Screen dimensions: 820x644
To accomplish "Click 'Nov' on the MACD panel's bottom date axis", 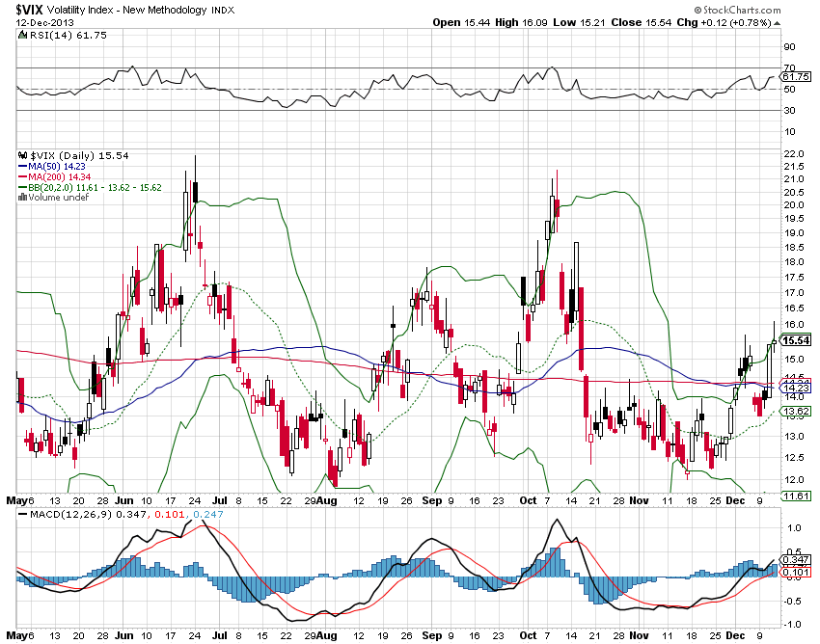I will coord(639,635).
